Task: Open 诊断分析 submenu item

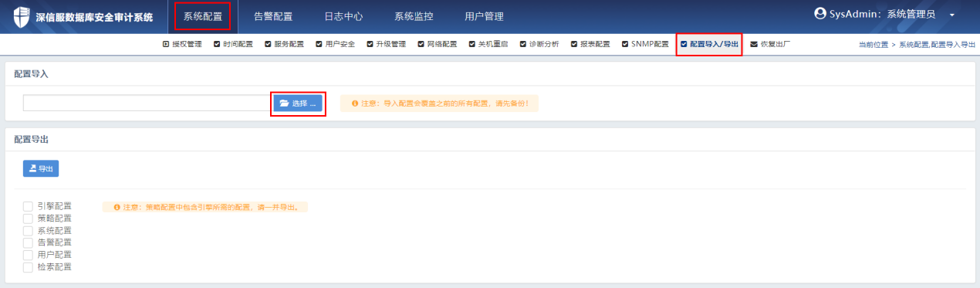Action: pyautogui.click(x=539, y=44)
